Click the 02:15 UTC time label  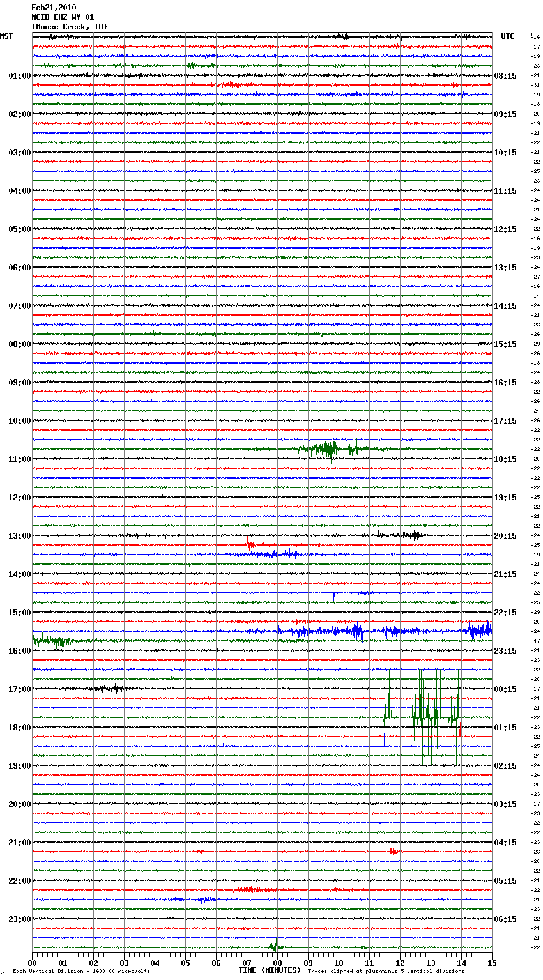point(505,766)
